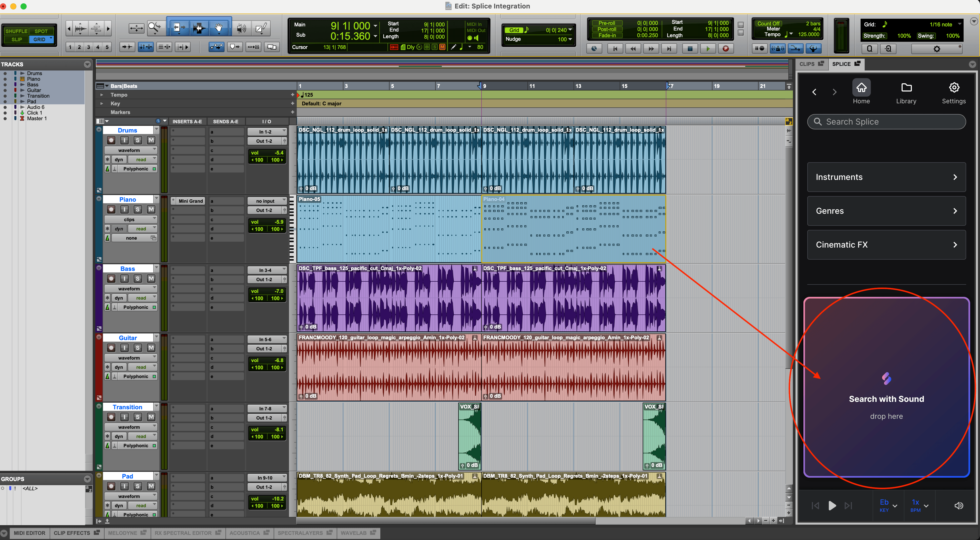Screen dimensions: 980x540
Task: Open the waveform view selector on Piano track
Action: click(x=131, y=219)
